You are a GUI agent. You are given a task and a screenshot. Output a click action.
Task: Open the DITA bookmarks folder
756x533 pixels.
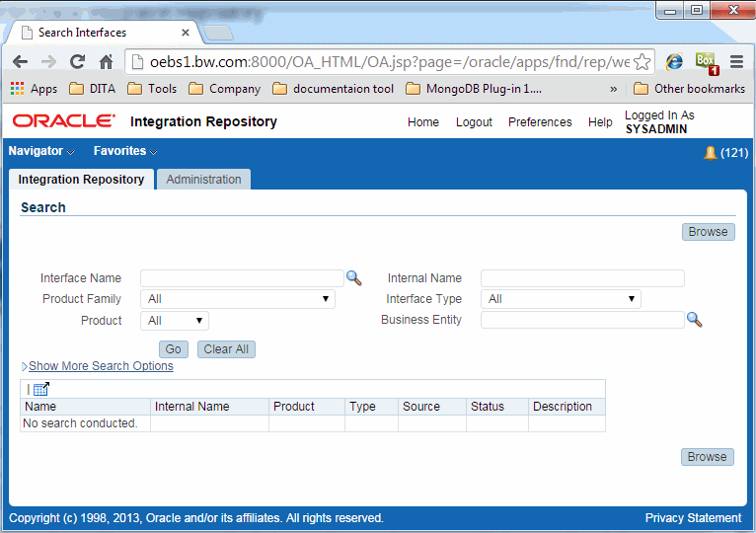92,89
